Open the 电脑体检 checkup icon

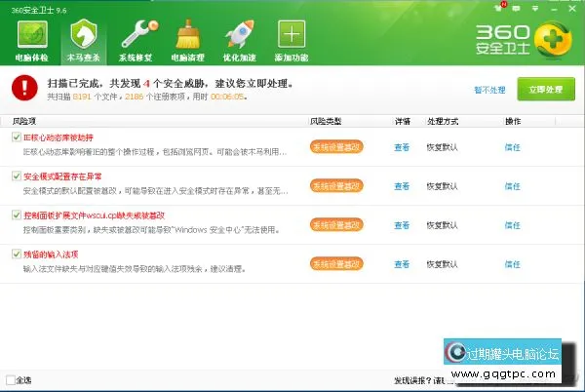click(32, 41)
